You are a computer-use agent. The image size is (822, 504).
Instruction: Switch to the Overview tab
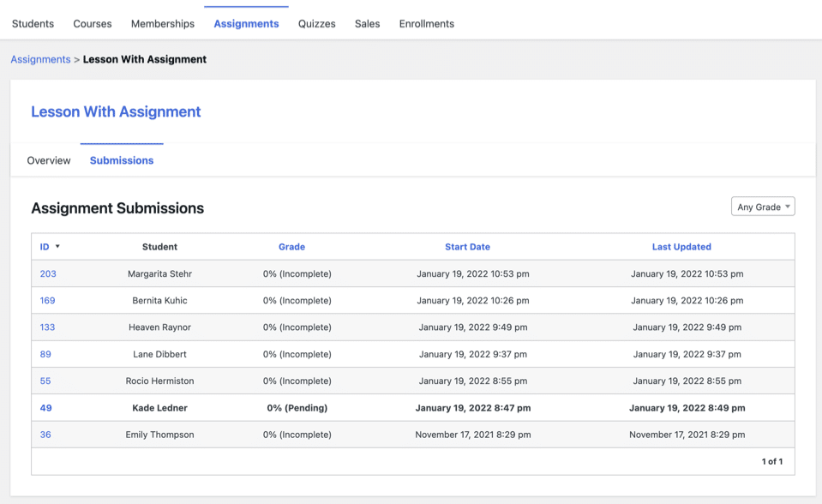pos(49,160)
